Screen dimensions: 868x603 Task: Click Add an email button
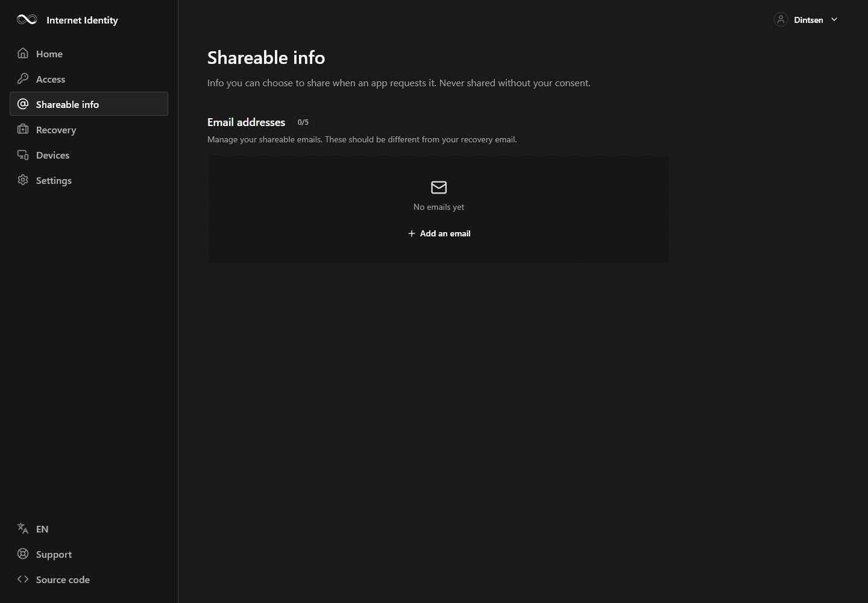click(x=439, y=233)
